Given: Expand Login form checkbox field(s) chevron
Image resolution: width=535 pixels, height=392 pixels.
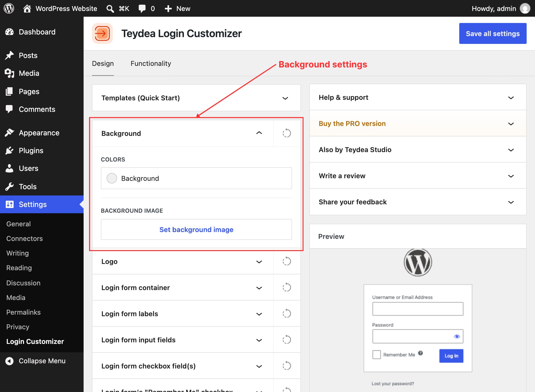Looking at the screenshot, I should 259,366.
